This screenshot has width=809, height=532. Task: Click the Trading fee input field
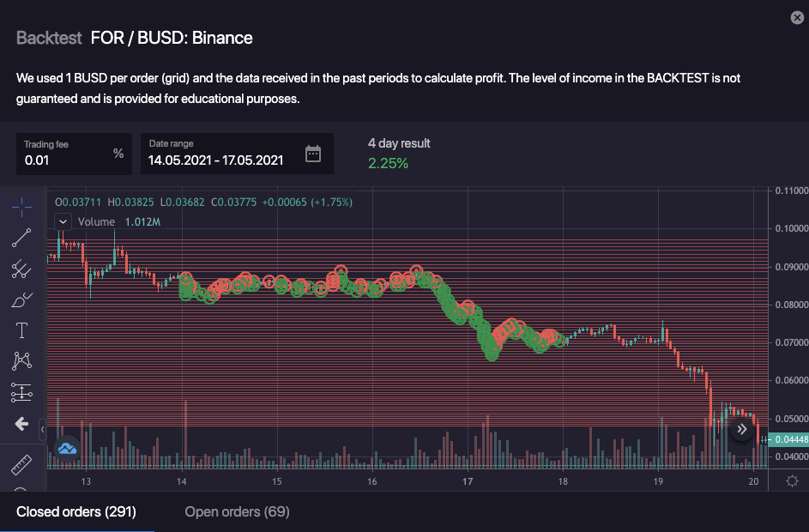pos(65,160)
